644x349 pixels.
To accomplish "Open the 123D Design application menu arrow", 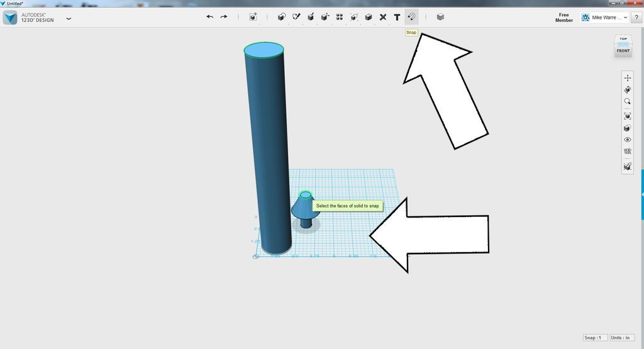I will click(69, 18).
